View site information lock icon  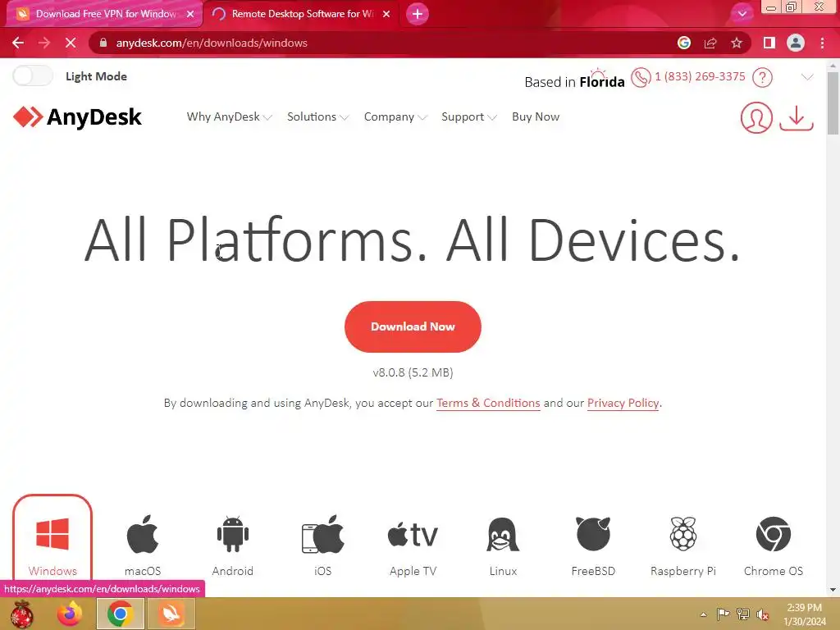103,43
